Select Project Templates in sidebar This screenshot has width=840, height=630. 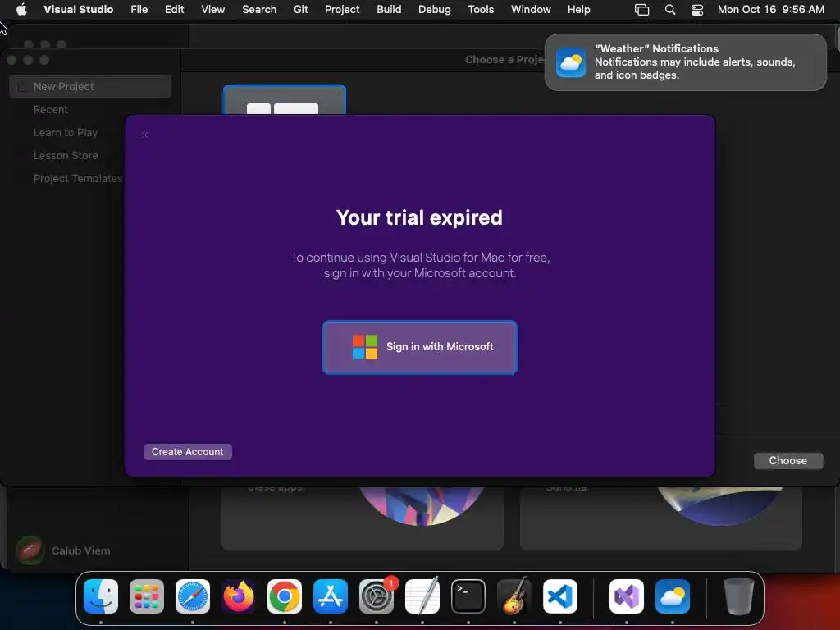[78, 178]
